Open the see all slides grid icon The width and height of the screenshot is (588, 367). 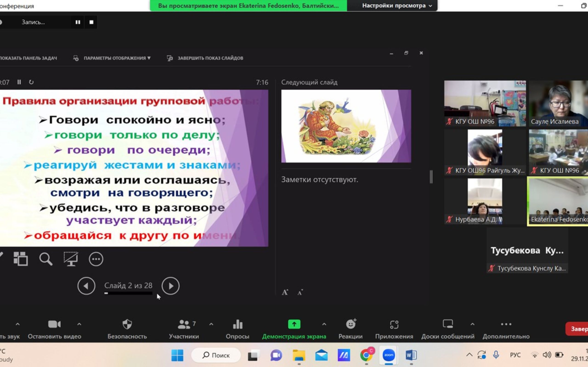click(21, 259)
